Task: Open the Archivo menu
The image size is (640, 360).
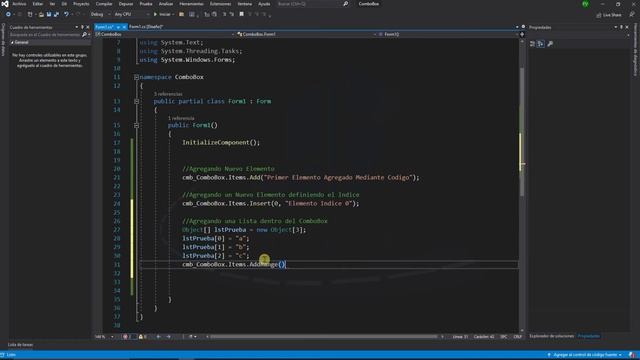Action: tap(19, 4)
